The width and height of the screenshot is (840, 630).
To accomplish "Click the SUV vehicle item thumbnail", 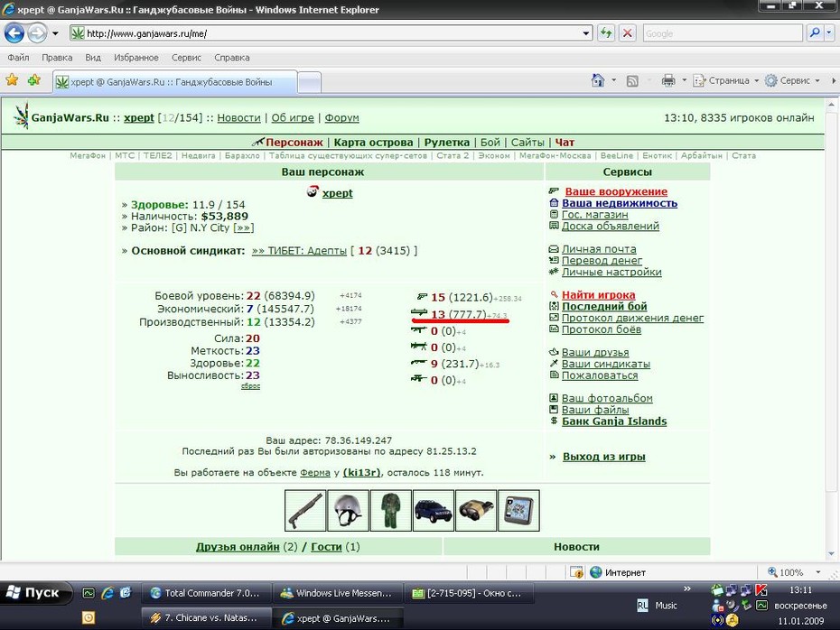I will pyautogui.click(x=434, y=510).
